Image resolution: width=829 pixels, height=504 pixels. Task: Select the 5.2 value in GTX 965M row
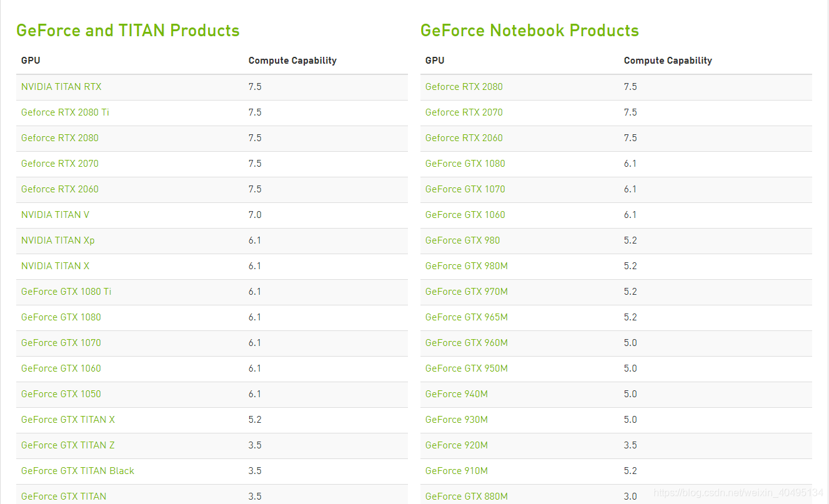tap(630, 317)
